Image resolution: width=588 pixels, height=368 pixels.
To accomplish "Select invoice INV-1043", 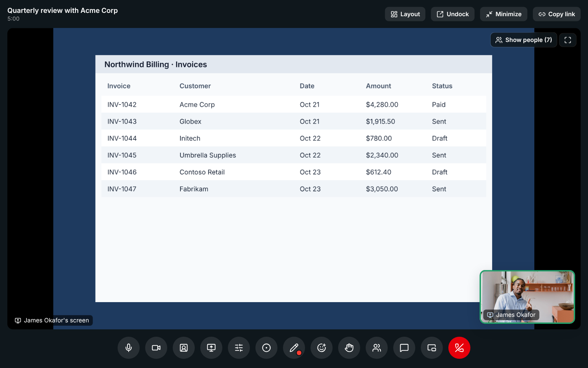I will pyautogui.click(x=122, y=121).
